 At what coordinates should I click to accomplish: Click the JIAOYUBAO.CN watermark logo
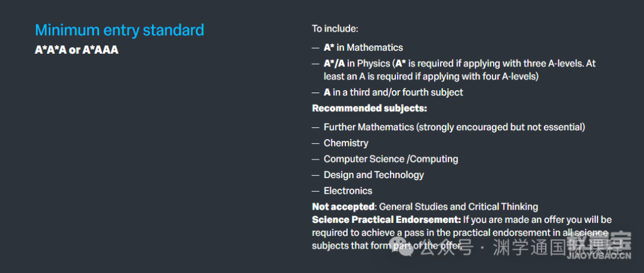[599, 247]
